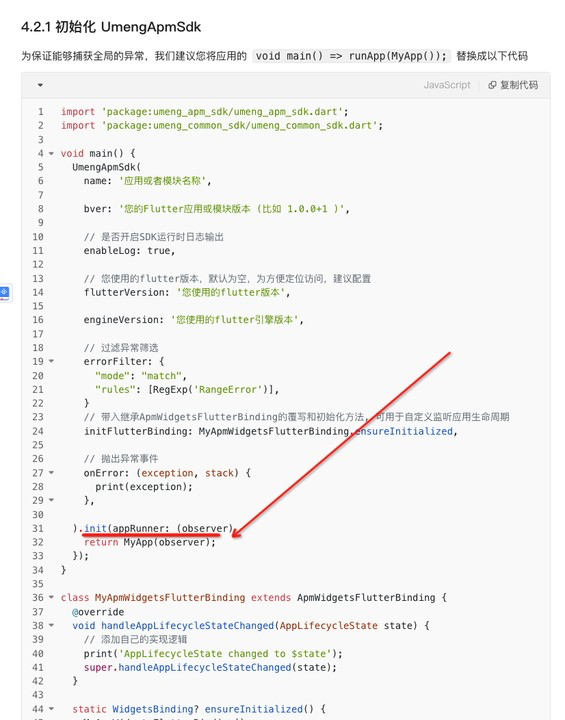Viewport: 565px width, 720px height.
Task: Collapse the fold arrow at line 44
Action: [51, 709]
